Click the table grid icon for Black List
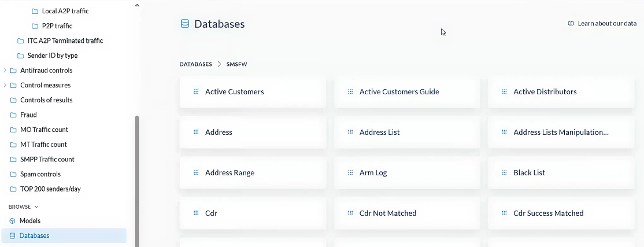Viewport: 644px width, 247px height. (504, 173)
